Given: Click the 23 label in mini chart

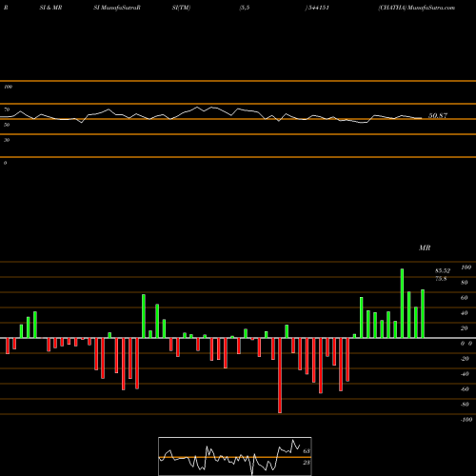Looking at the screenshot, I should (307, 463).
